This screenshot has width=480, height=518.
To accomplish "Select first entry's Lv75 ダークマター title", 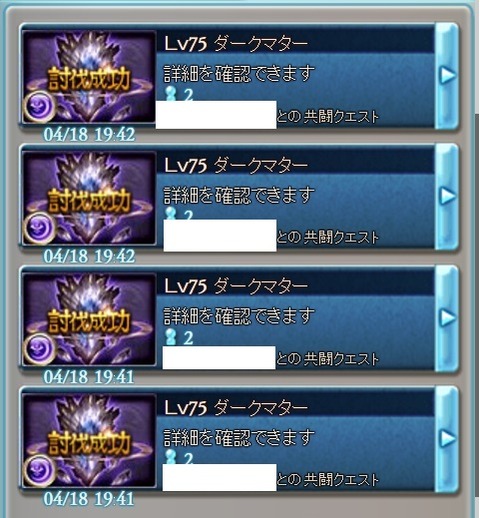I will click(x=236, y=44).
